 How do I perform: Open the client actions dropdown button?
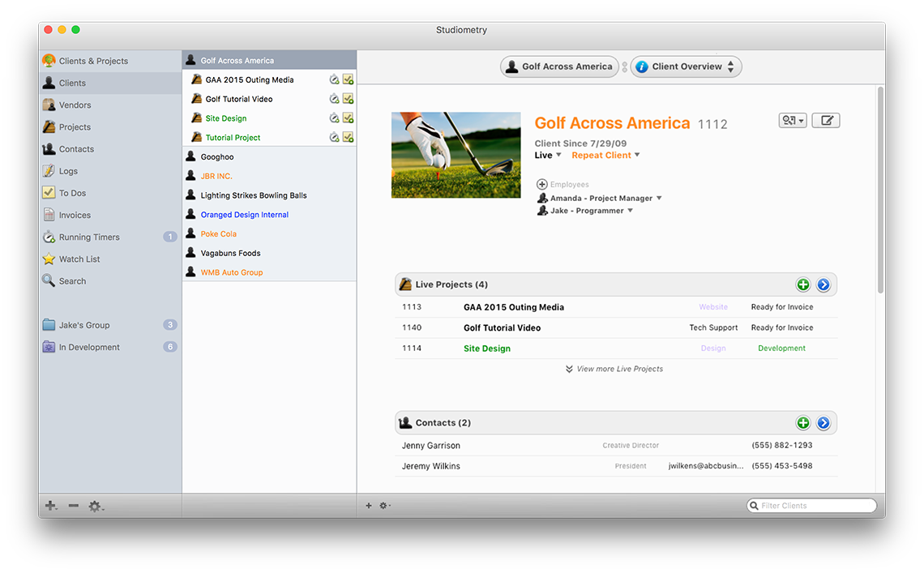(x=793, y=120)
